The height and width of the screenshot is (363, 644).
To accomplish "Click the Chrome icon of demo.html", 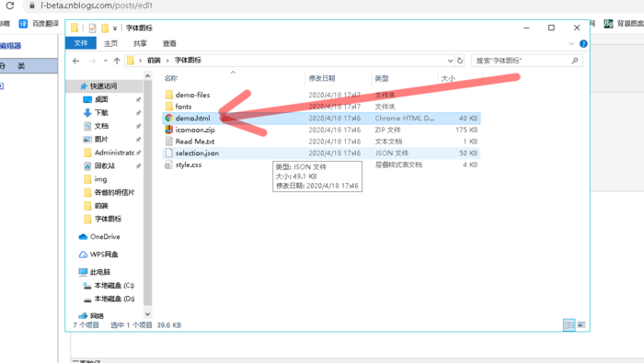I will [168, 119].
